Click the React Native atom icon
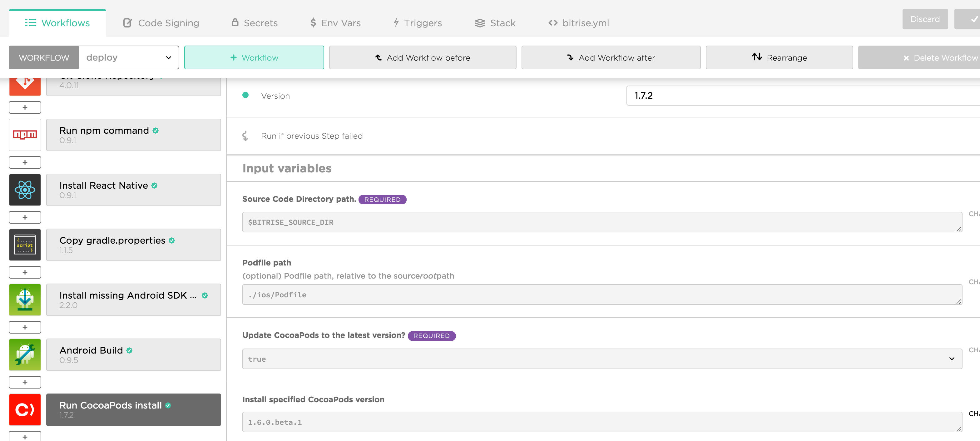980x441 pixels. [25, 190]
